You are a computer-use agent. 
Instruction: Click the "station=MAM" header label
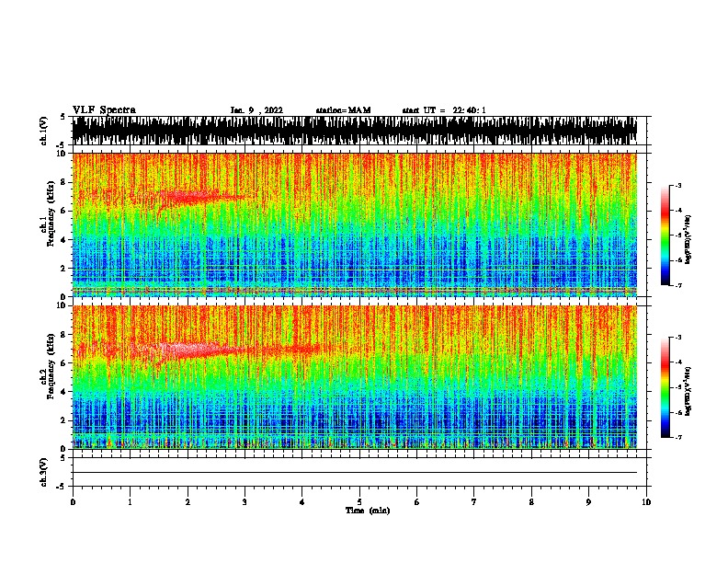pos(343,110)
